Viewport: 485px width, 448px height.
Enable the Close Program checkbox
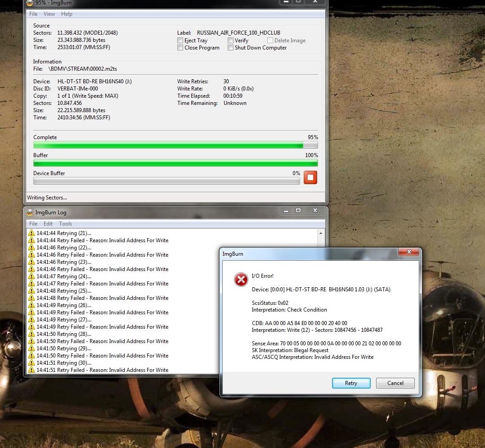coord(180,48)
